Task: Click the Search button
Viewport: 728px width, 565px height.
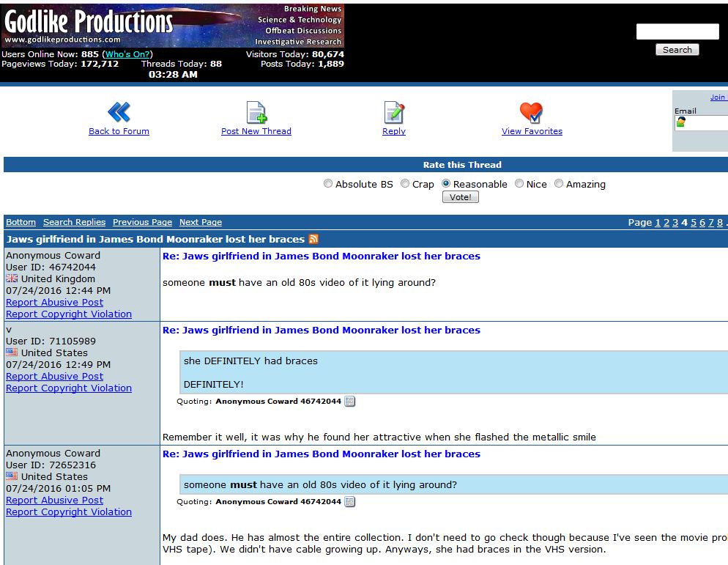Action: [x=677, y=50]
